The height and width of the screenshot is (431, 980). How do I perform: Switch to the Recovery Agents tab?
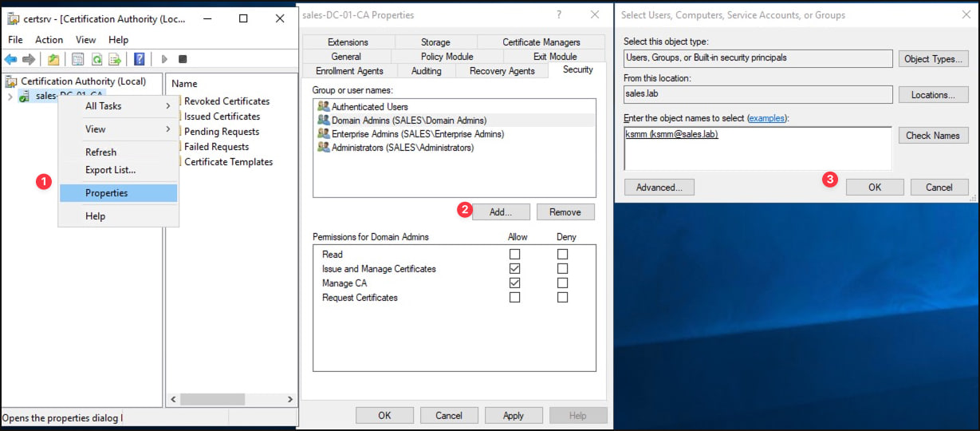pos(502,71)
